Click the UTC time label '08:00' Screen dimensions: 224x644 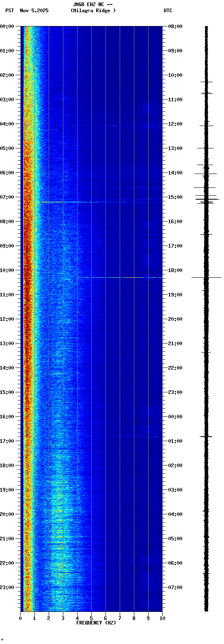[x=175, y=26]
